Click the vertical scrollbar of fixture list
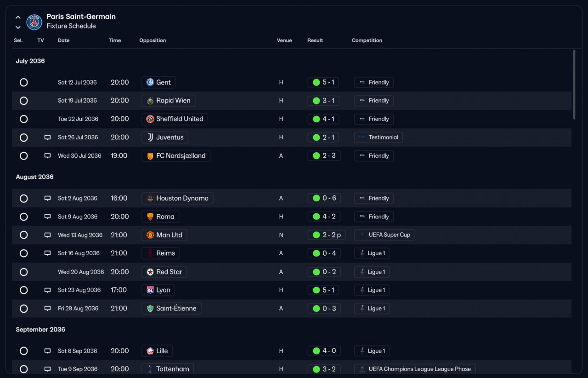 pos(574,85)
